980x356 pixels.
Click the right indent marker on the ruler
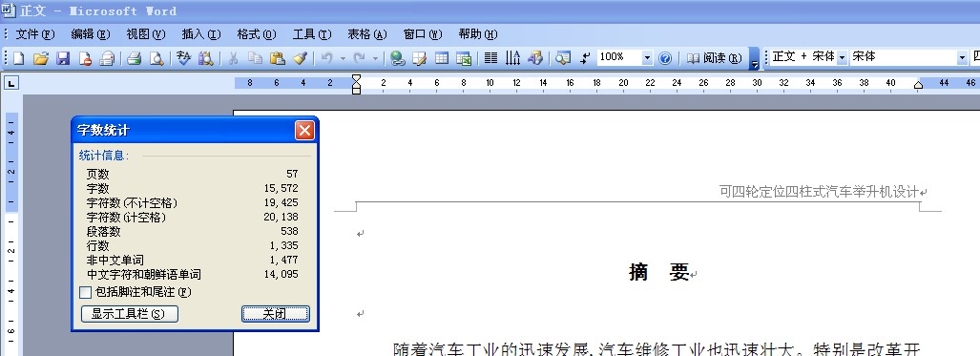click(918, 85)
